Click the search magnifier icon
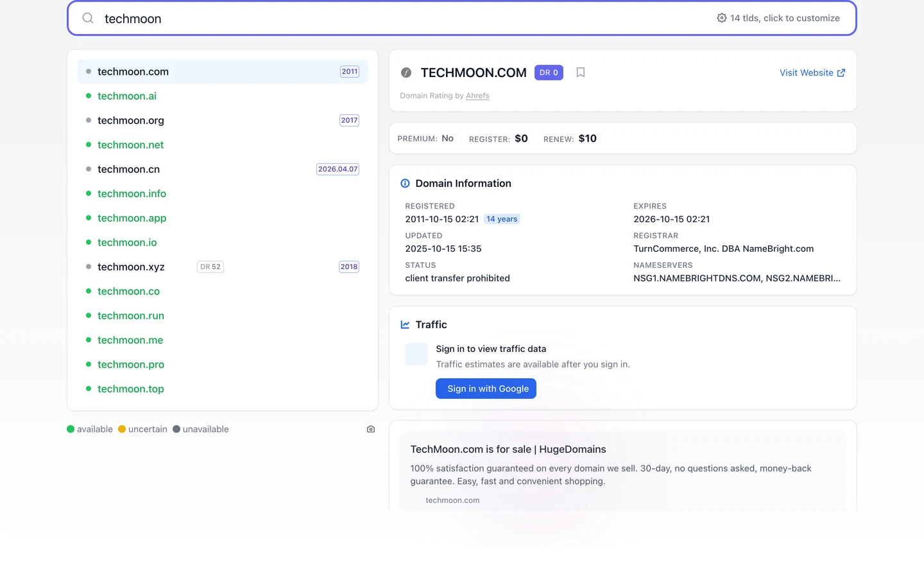Image resolution: width=924 pixels, height=578 pixels. point(88,18)
